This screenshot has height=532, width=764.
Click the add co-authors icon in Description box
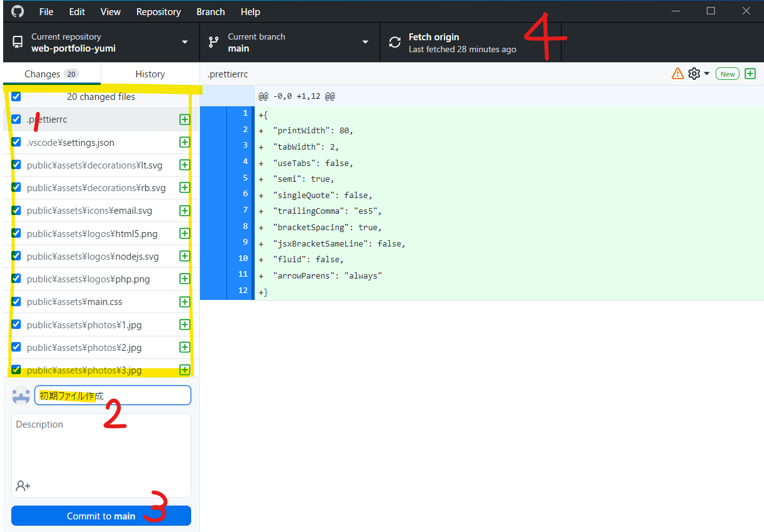coord(23,485)
